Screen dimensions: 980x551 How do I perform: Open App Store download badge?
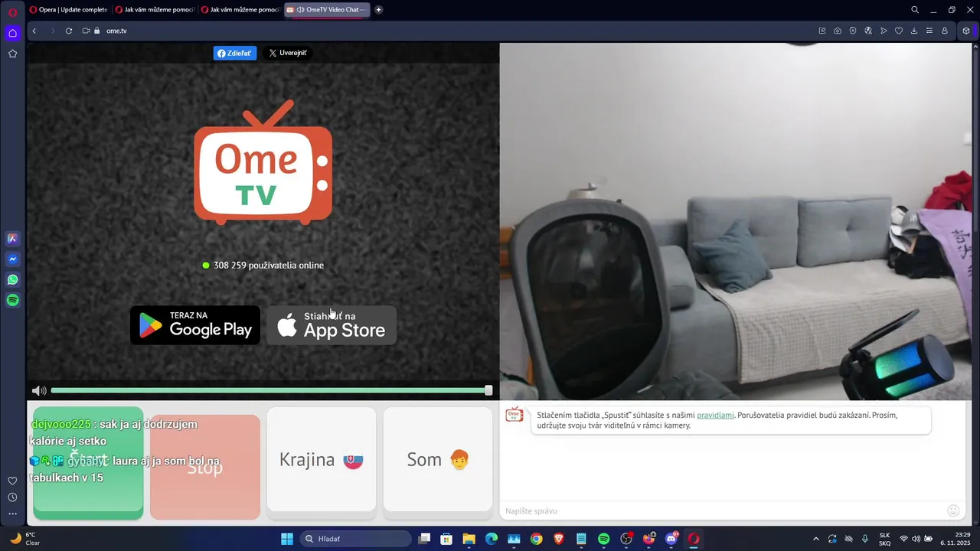[x=332, y=325]
